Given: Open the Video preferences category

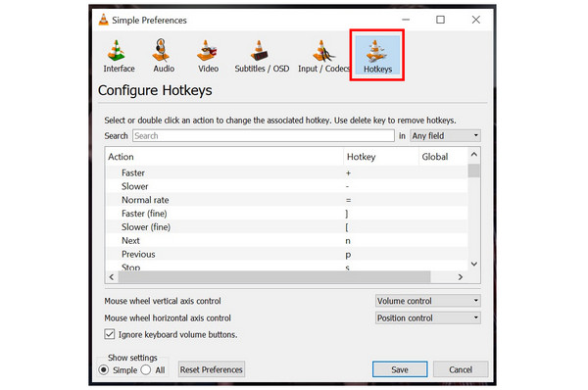Looking at the screenshot, I should tap(208, 56).
